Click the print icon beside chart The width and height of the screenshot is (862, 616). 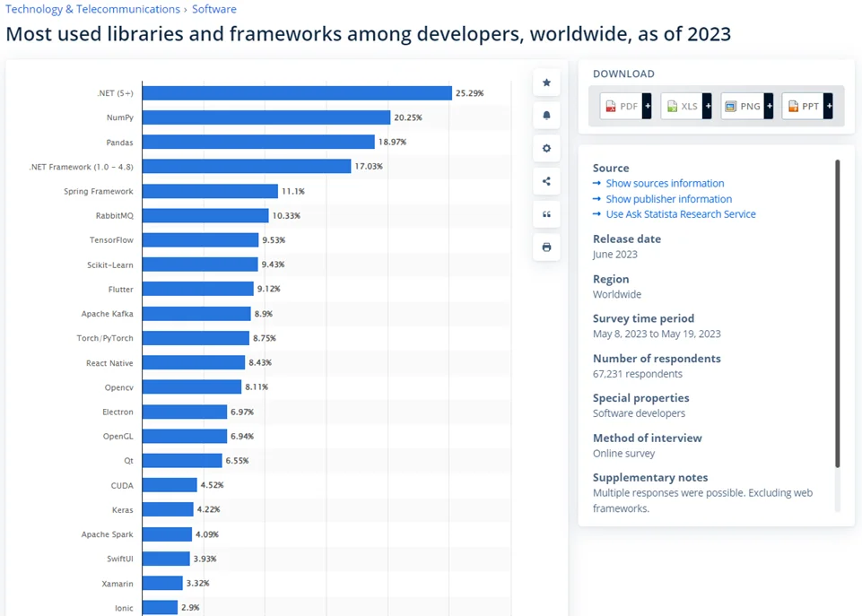click(546, 247)
